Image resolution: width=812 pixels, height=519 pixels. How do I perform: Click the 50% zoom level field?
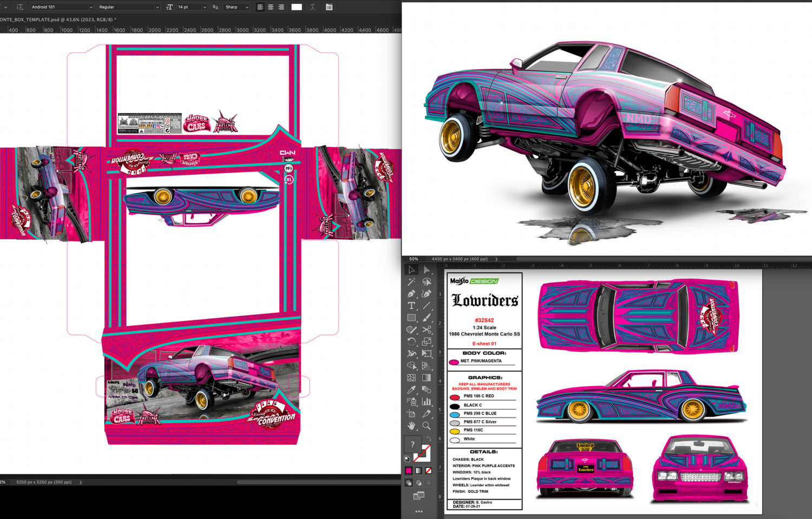coord(414,259)
